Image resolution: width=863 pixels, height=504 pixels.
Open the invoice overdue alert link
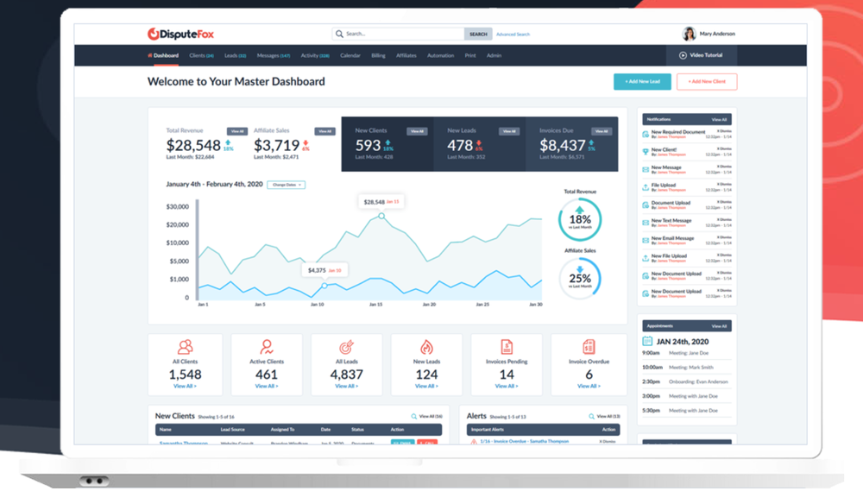pyautogui.click(x=524, y=441)
